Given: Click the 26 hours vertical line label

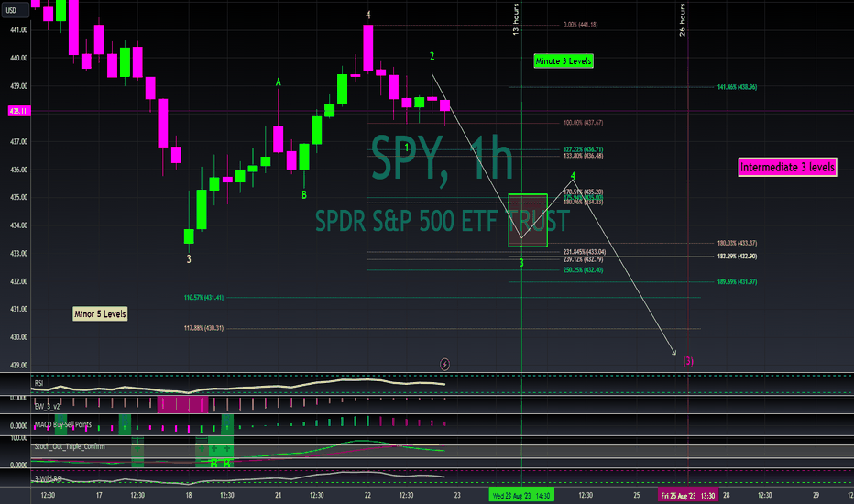Looking at the screenshot, I should (x=682, y=19).
